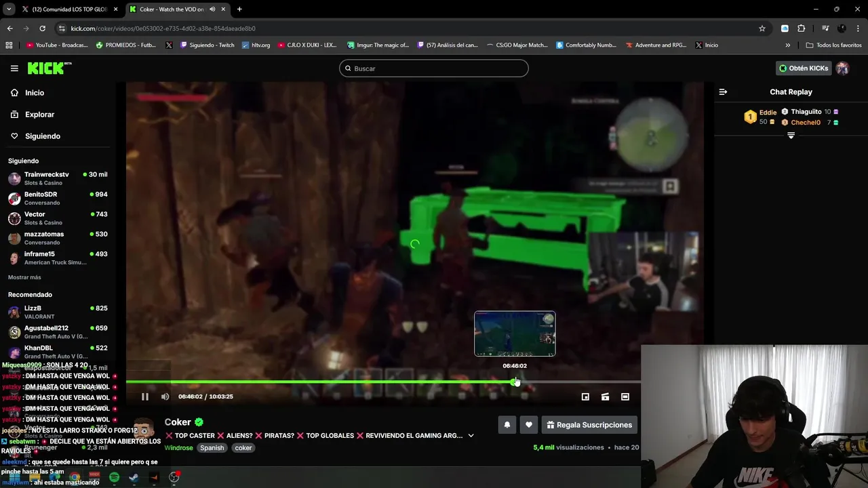This screenshot has height=488, width=868.
Task: Click the Buscar search field
Action: coord(434,68)
